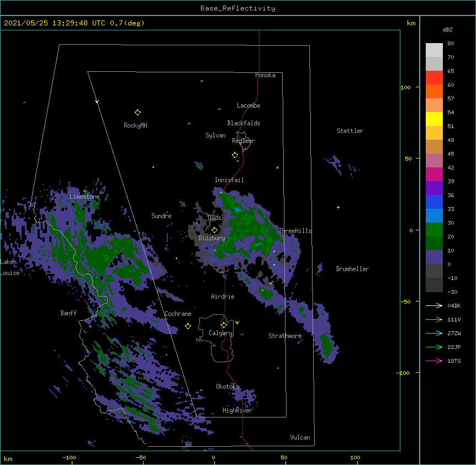
Task: Click the cyan 27ZW arrow legend icon
Action: pos(434,333)
